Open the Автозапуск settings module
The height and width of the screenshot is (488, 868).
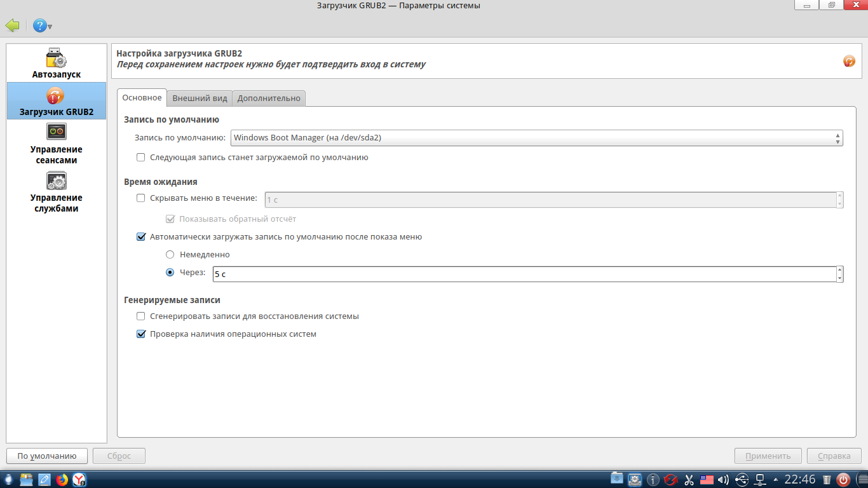[x=57, y=64]
